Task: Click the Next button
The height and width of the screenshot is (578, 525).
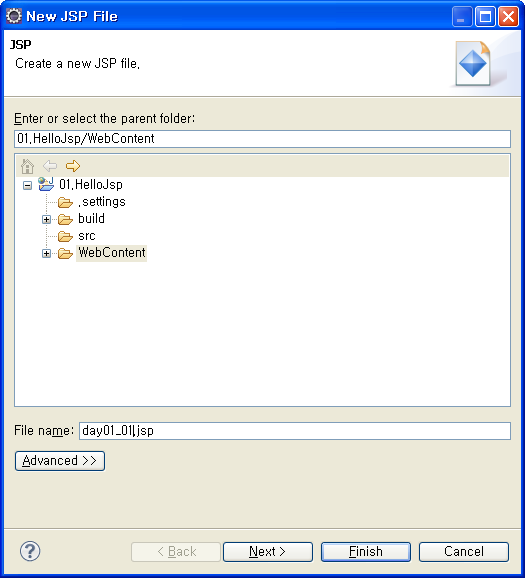Action: coord(268,552)
